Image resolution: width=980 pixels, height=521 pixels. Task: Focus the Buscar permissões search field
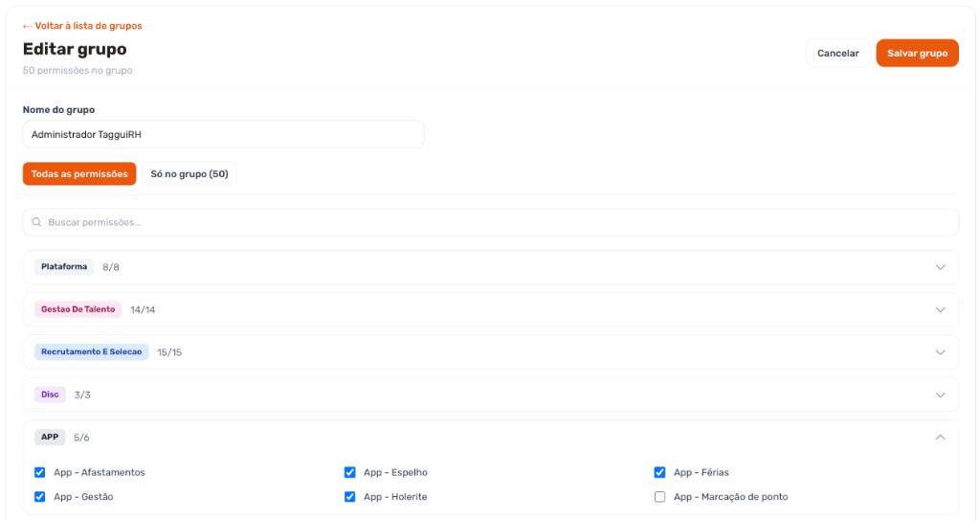point(491,222)
